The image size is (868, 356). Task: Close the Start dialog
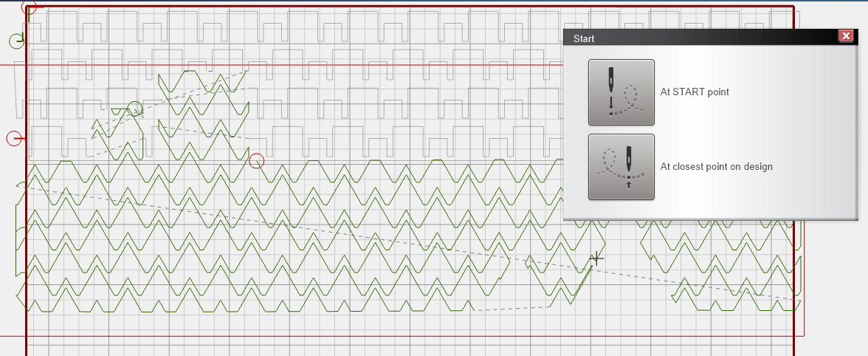846,37
